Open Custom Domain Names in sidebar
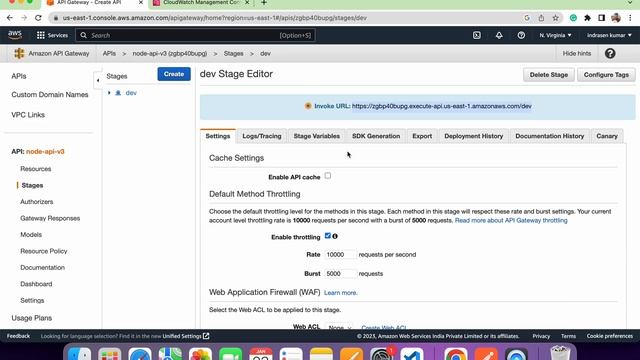Viewport: 640px width, 360px height. 50,95
